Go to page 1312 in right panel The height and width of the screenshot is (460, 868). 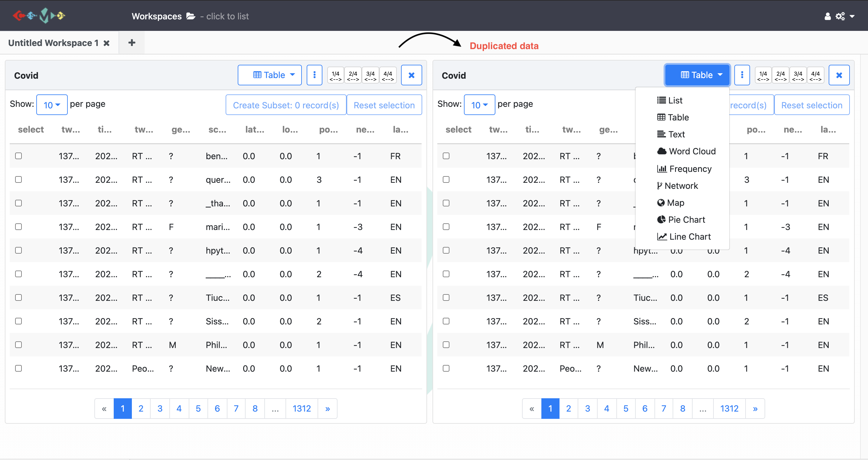[729, 409]
